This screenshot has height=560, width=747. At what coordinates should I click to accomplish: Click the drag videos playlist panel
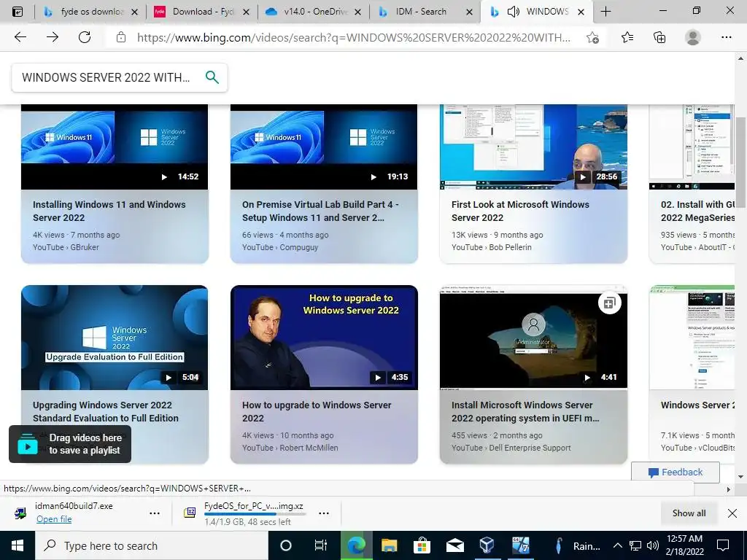click(70, 444)
